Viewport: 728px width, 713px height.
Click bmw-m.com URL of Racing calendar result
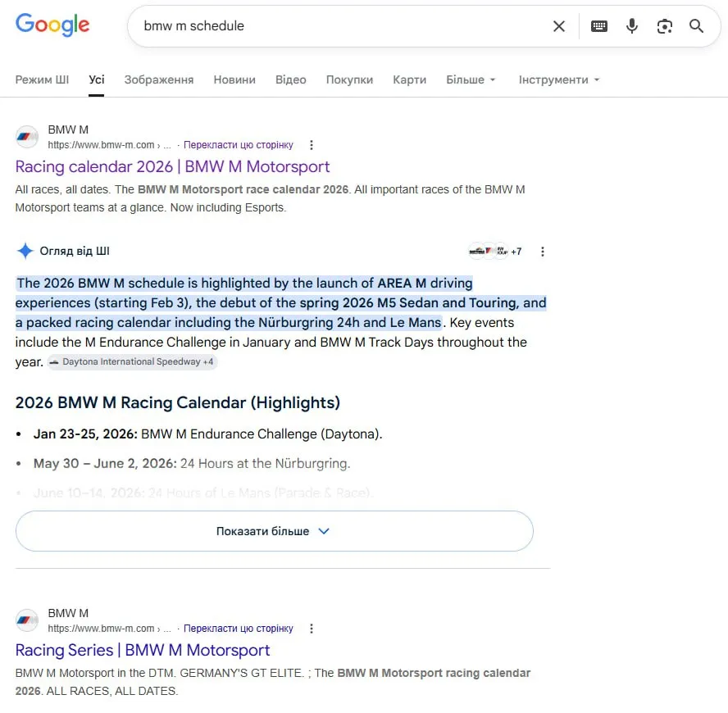click(109, 145)
